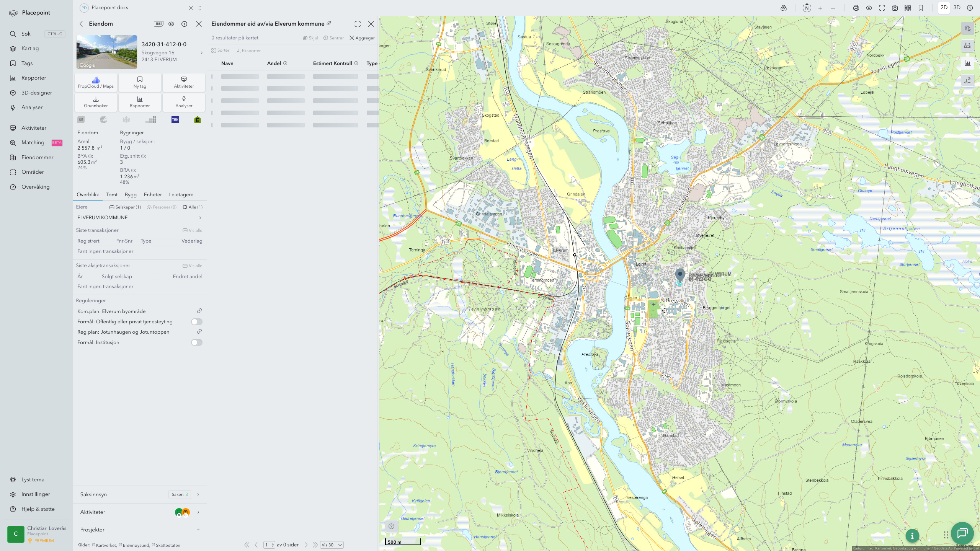Image resolution: width=980 pixels, height=551 pixels.
Task: Select the measure distance ruler tool
Action: [x=967, y=46]
